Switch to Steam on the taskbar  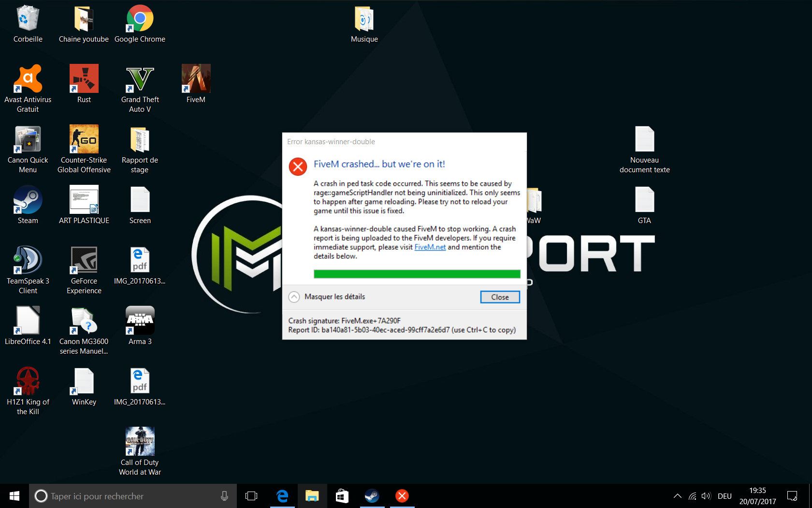pos(372,496)
